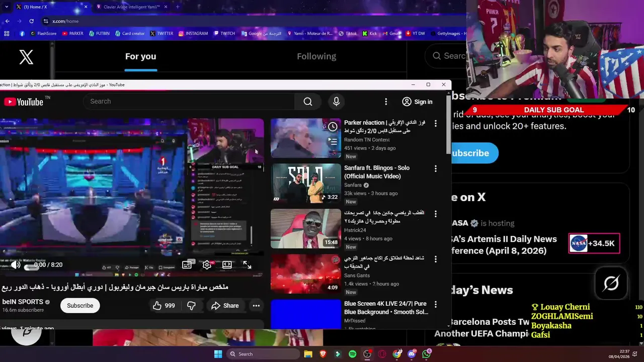644x362 pixels.
Task: Open File Explorer from the taskbar
Action: click(308, 354)
